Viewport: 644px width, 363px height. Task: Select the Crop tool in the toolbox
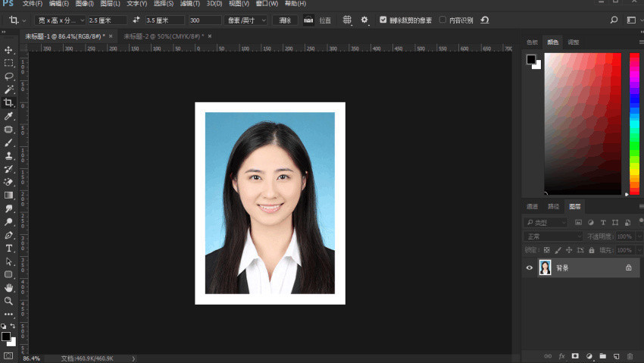click(x=9, y=103)
